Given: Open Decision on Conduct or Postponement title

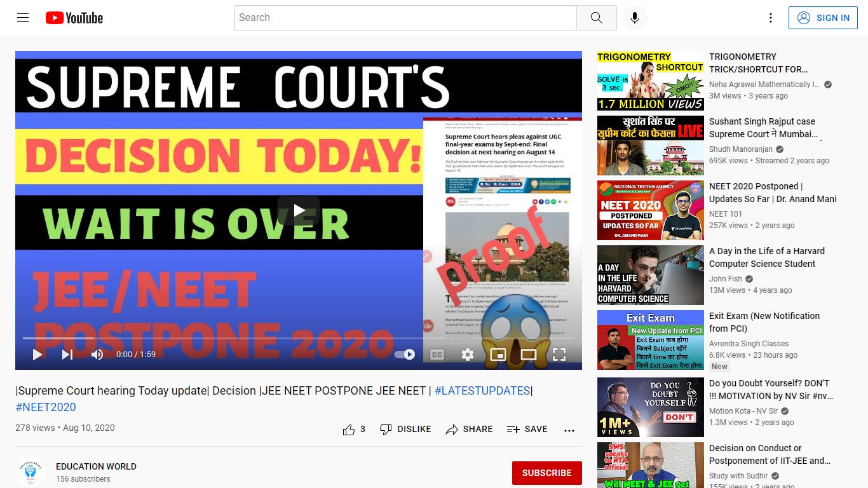Looking at the screenshot, I should (x=770, y=454).
